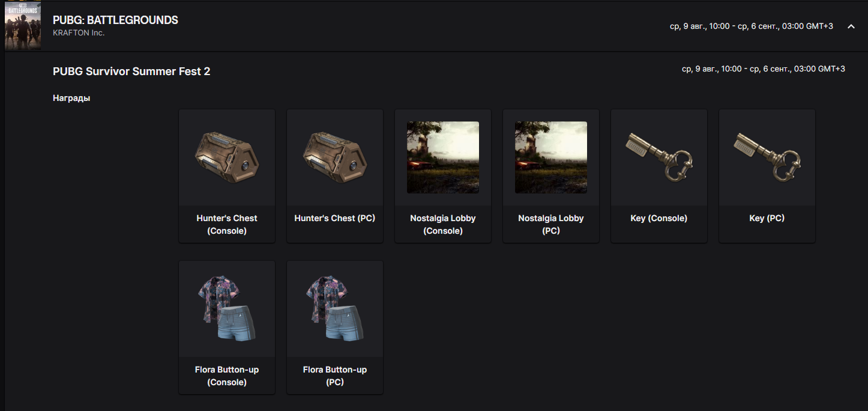Open the Nostalgia Lobby (Console) preview image
The image size is (868, 411).
point(443,157)
